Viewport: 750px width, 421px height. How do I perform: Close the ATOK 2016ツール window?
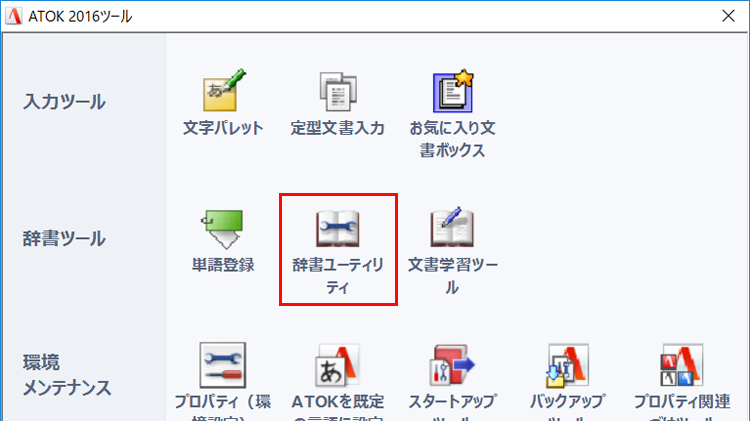point(728,16)
